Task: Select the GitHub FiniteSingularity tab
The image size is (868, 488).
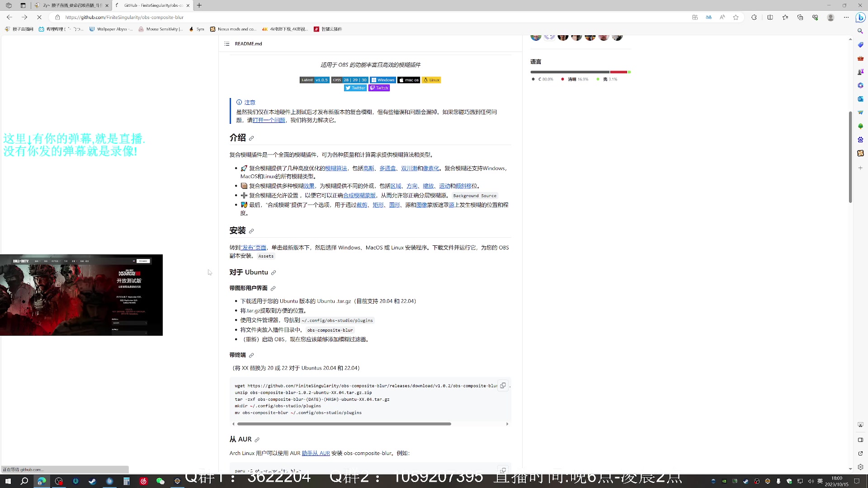Action: click(152, 5)
